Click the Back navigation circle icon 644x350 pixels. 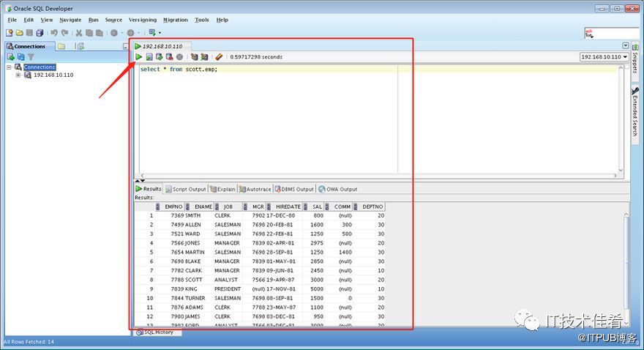(x=114, y=32)
